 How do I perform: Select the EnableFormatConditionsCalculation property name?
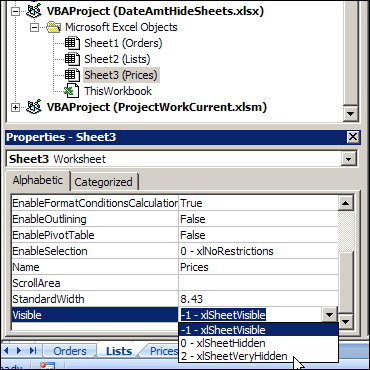pos(95,203)
